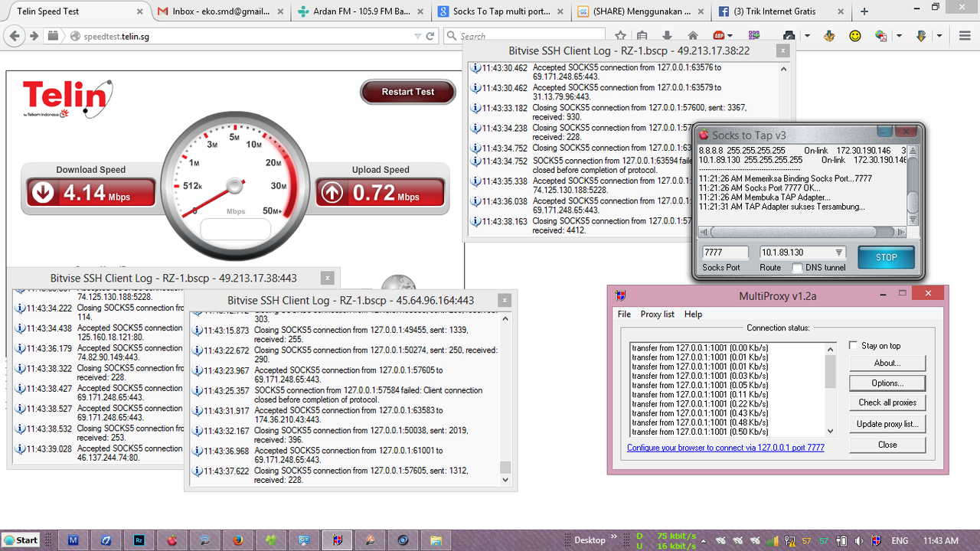Image resolution: width=980 pixels, height=551 pixels.
Task: Open the taskbar file explorer folder icon
Action: pyautogui.click(x=436, y=540)
